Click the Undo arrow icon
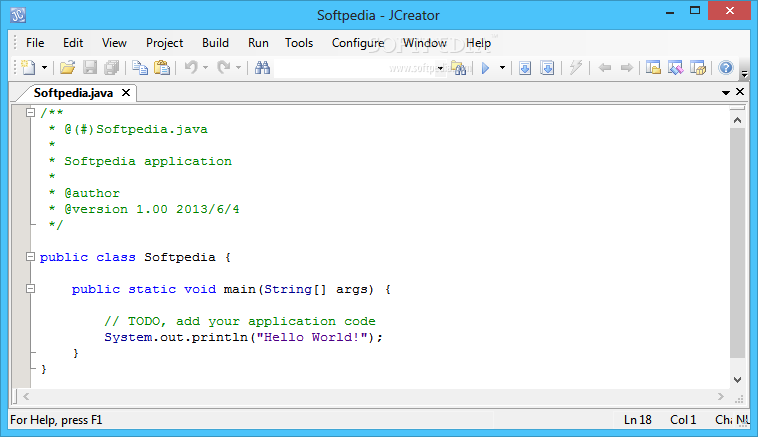This screenshot has width=758, height=437. (191, 67)
